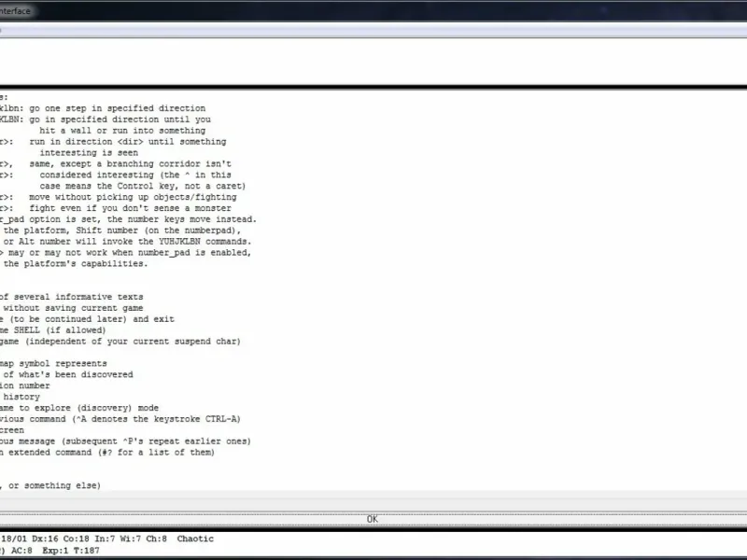Select the text 'interesting is seen'

[x=89, y=153]
